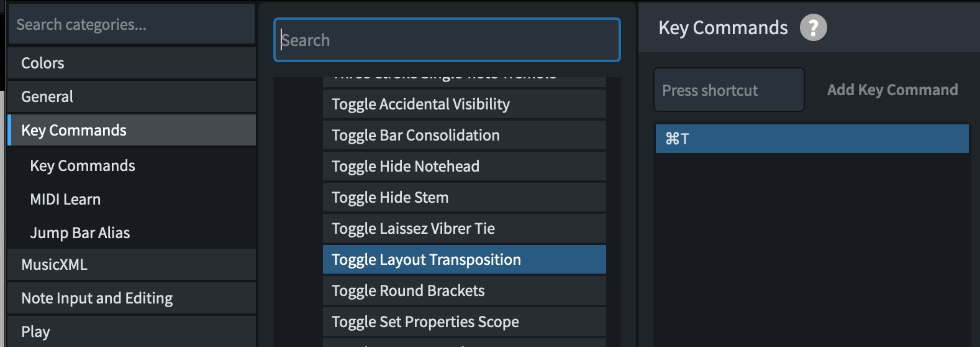Open the MusicXML category
Screen dimensions: 980x347
(131, 265)
